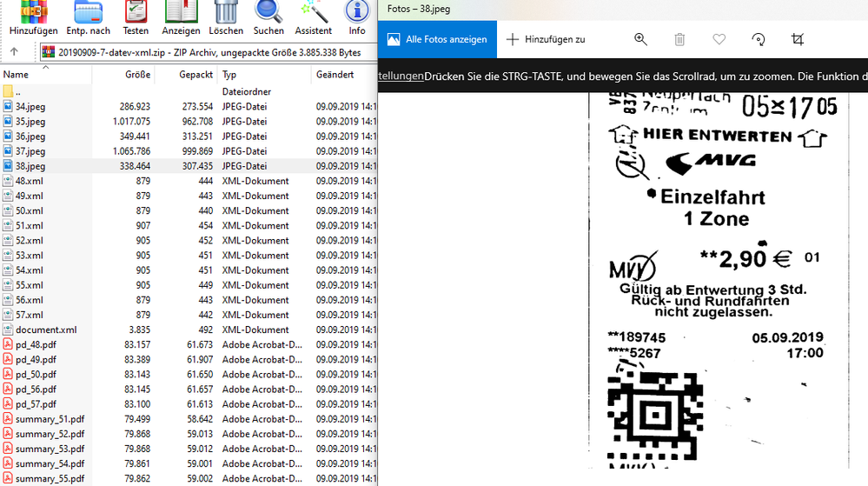This screenshot has width=868, height=486.
Task: Open the Anzeigen book icon
Action: tap(181, 17)
